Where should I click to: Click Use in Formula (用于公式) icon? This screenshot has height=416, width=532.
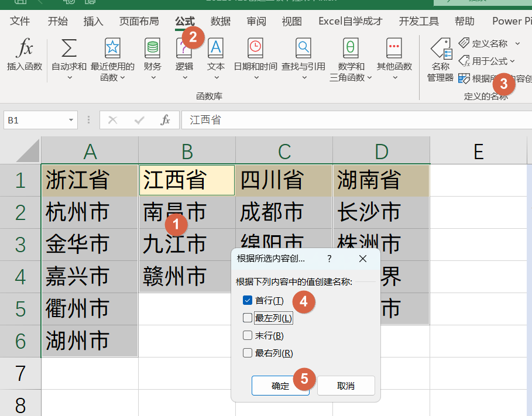click(x=464, y=61)
